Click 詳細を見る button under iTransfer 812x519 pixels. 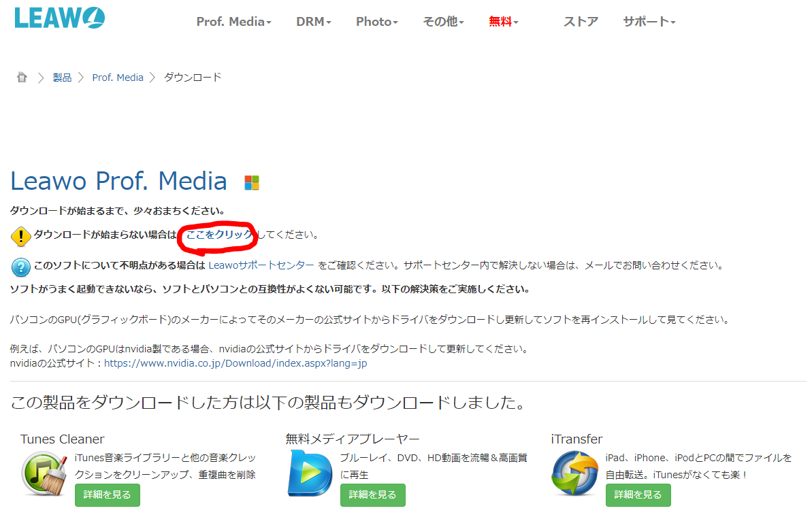(638, 495)
